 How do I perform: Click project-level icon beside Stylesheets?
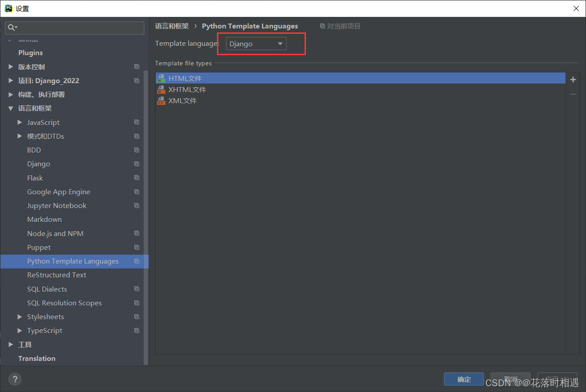136,316
